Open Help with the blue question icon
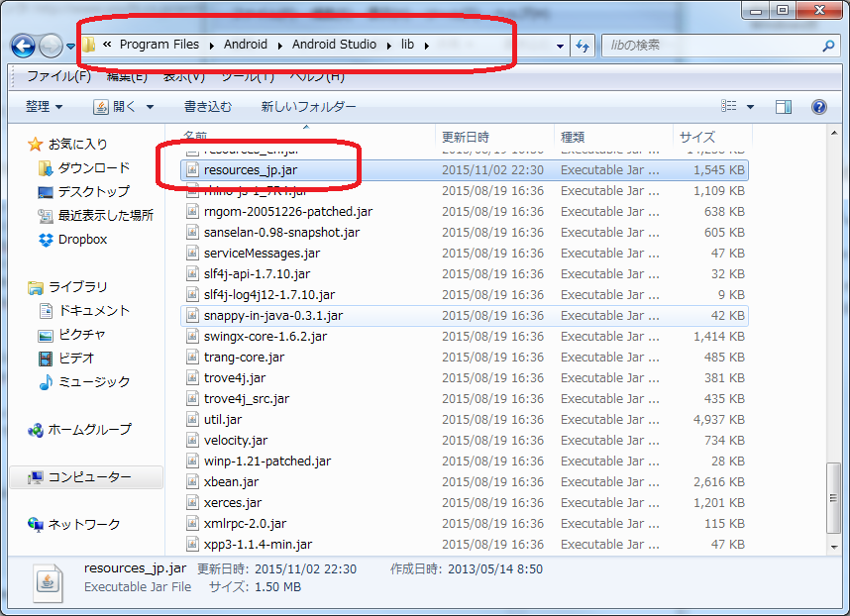The height and width of the screenshot is (616, 850). 819,107
